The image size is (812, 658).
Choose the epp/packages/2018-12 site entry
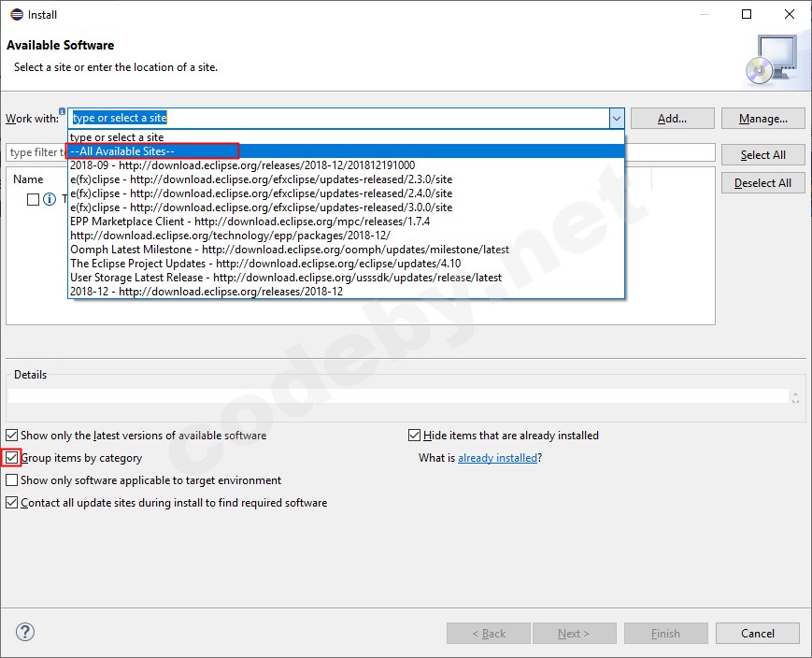[x=346, y=236]
